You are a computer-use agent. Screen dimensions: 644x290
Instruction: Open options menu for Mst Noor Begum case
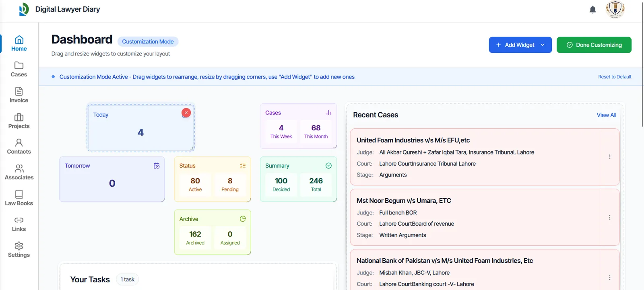tap(609, 217)
